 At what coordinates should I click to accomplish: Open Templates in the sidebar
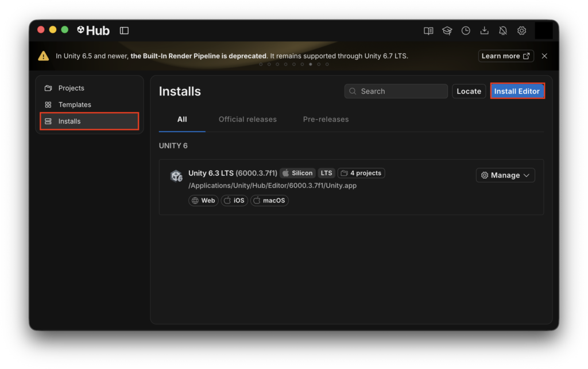pyautogui.click(x=89, y=105)
